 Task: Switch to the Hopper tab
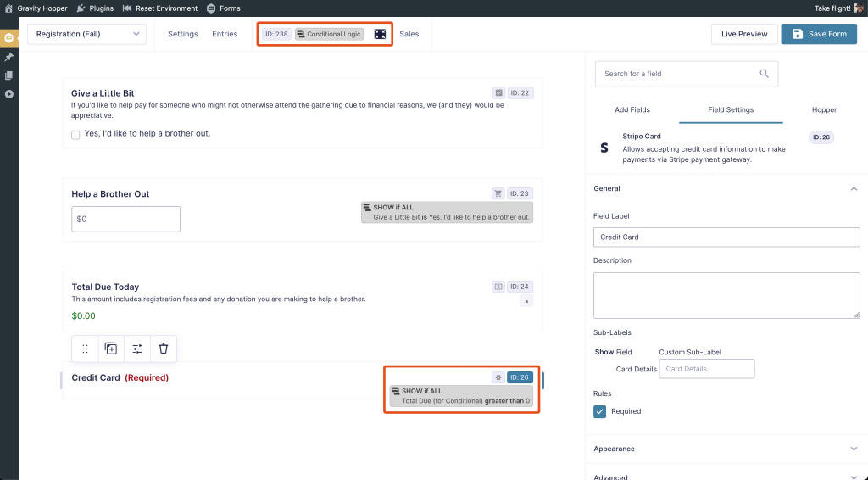(824, 109)
